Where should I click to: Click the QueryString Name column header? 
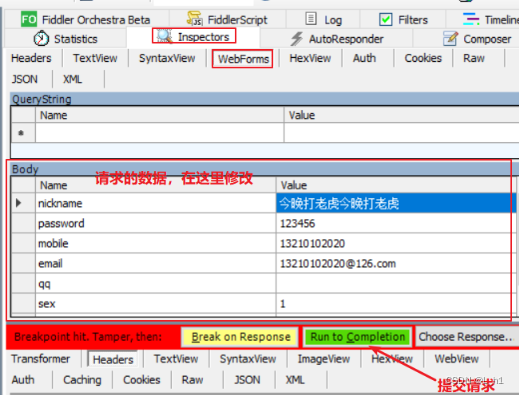[160, 115]
